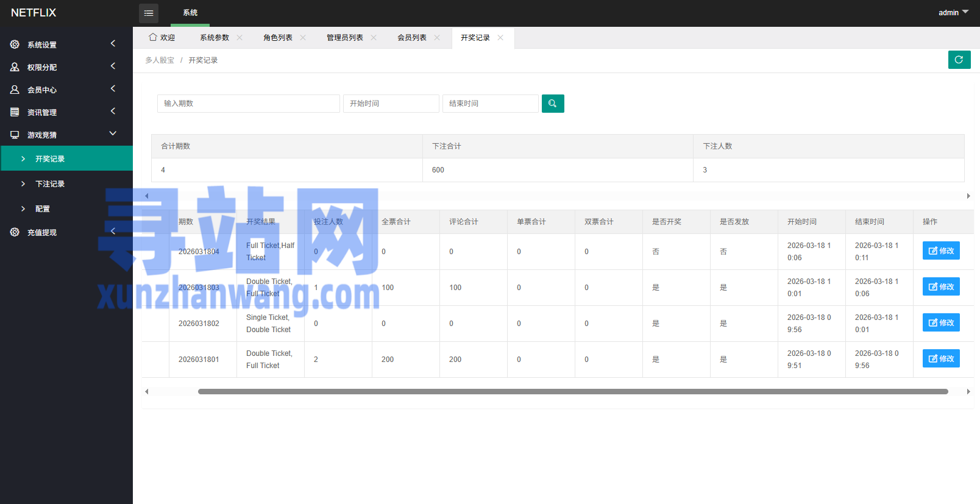The image size is (980, 504).
Task: Click the horizontal scrollbar under the table
Action: coord(572,392)
